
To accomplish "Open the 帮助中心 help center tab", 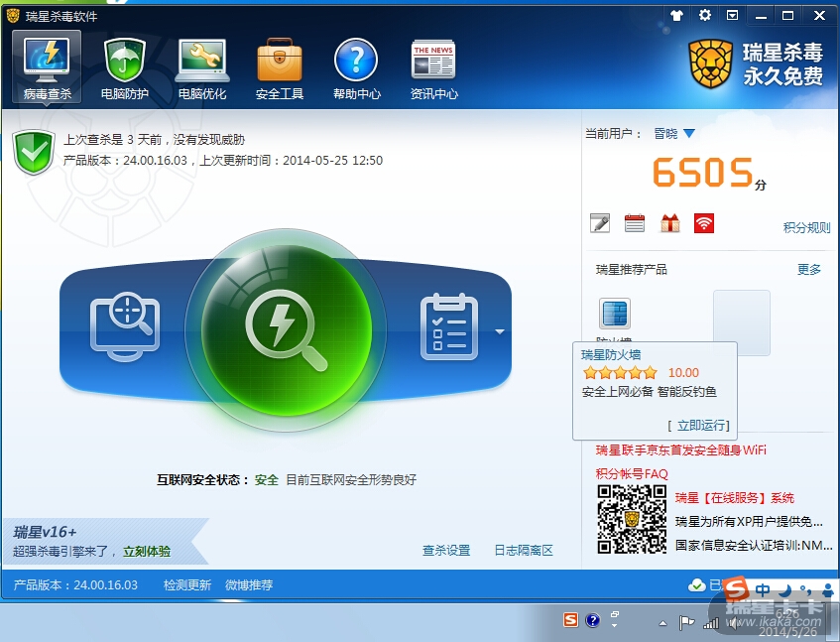I will tap(356, 68).
